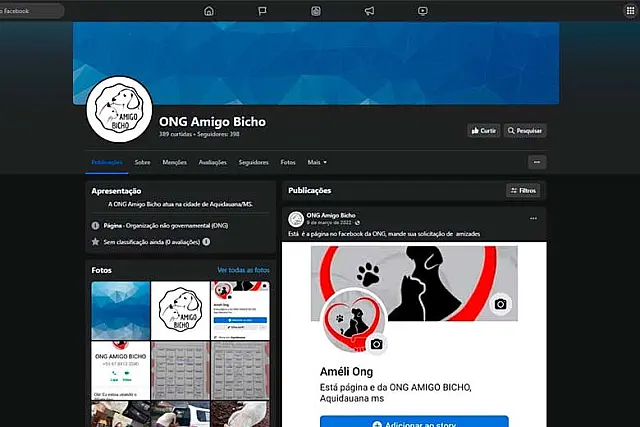
Task: Switch to the Sobre tab
Action: pos(142,162)
